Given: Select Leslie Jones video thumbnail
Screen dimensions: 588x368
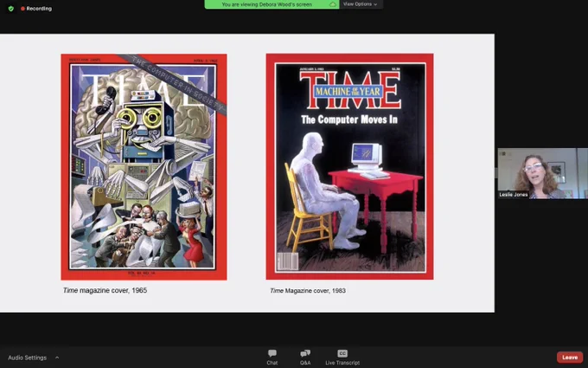Looking at the screenshot, I should tap(543, 173).
